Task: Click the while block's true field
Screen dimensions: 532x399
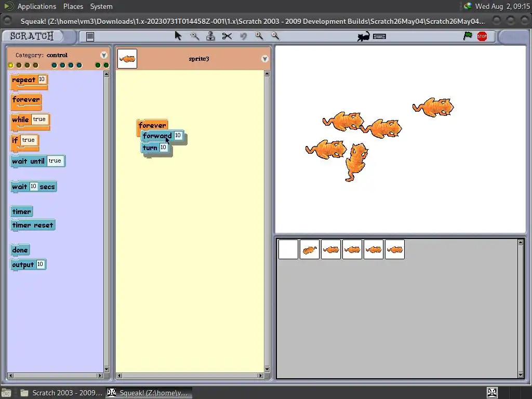Action: 39,119
